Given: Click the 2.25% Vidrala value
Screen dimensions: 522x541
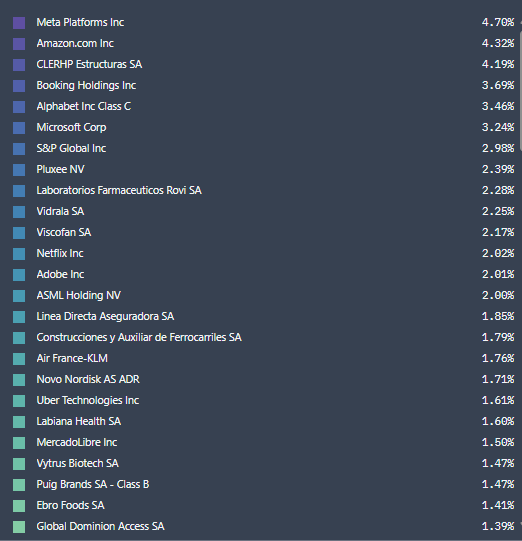Looking at the screenshot, I should coord(498,212).
